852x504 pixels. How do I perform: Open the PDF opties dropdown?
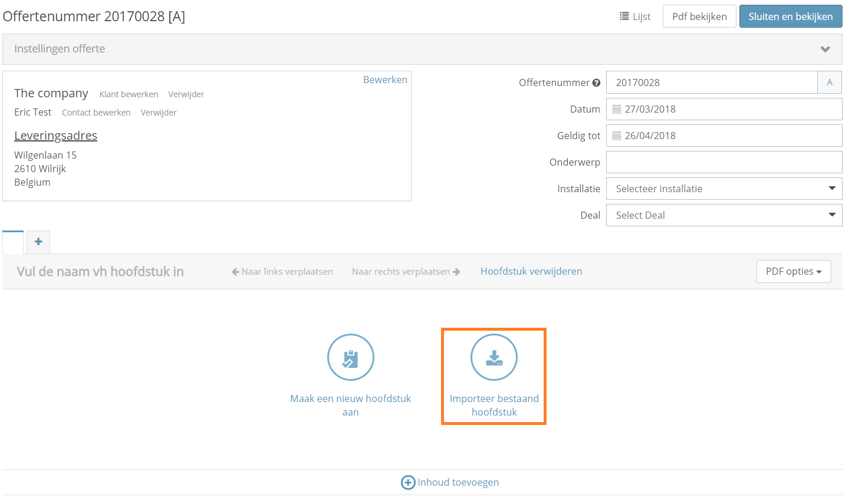(x=794, y=271)
